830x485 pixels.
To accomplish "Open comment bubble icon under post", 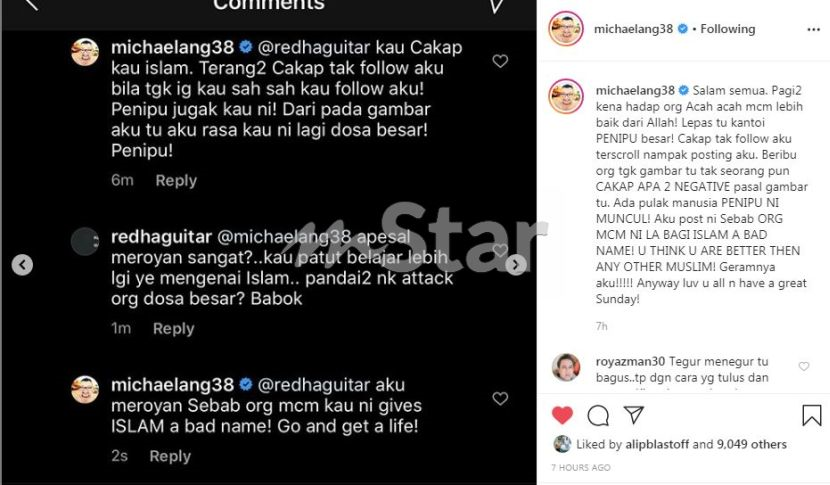I will pos(598,415).
